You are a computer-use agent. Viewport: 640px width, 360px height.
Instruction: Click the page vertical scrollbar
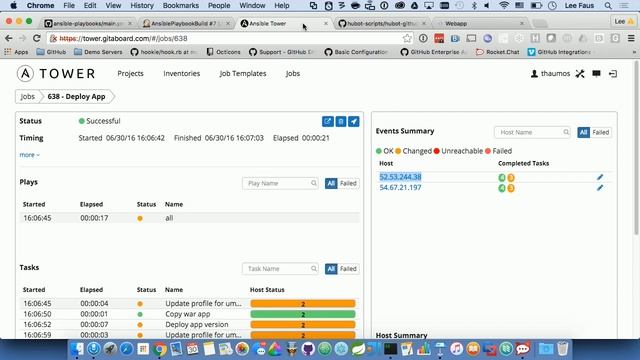point(636,147)
